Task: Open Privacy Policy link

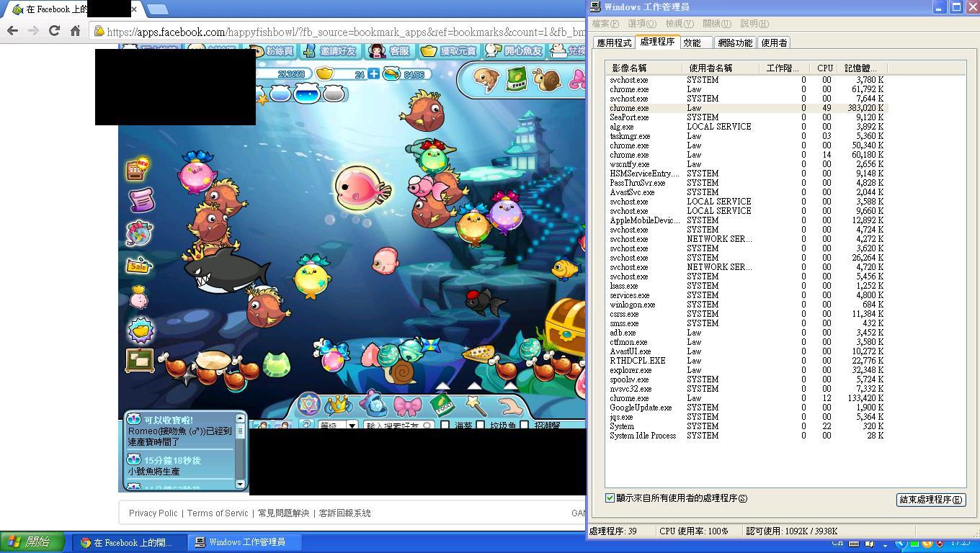Action: [x=153, y=513]
